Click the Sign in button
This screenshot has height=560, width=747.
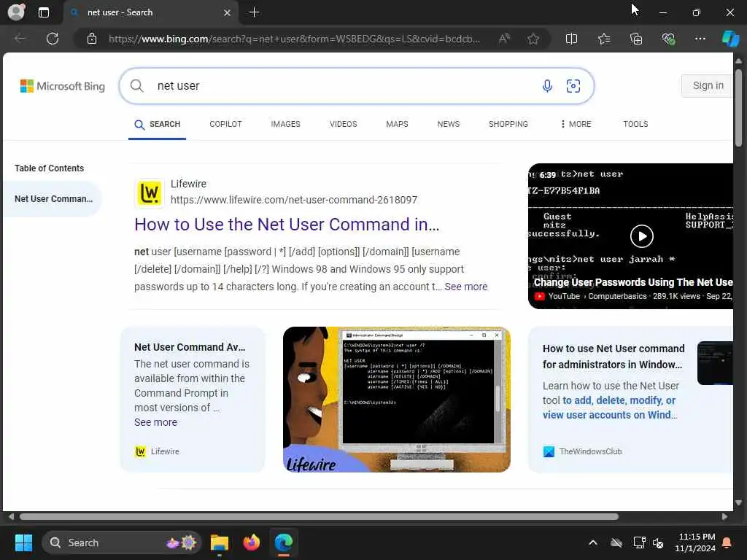point(708,86)
